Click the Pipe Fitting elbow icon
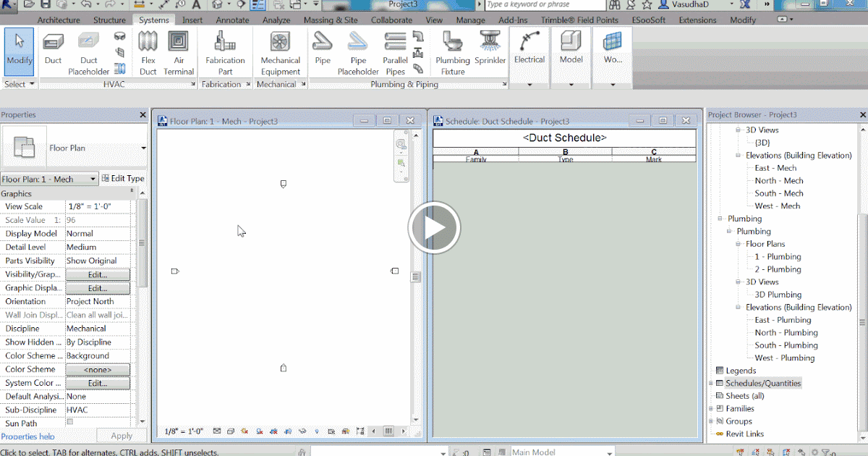This screenshot has height=456, width=868. pos(418,36)
